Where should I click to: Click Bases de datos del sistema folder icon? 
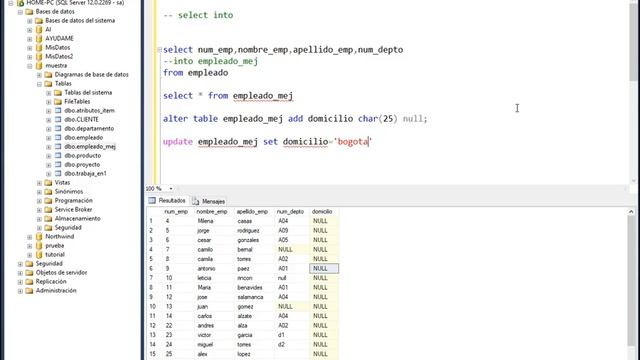click(39, 21)
